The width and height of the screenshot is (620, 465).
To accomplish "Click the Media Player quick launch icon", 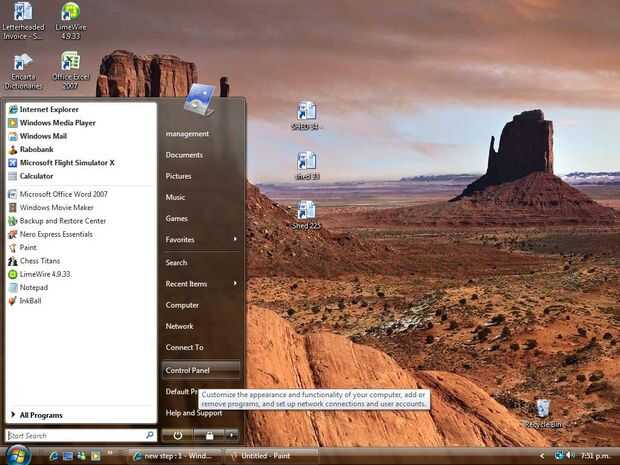I will click(96, 456).
